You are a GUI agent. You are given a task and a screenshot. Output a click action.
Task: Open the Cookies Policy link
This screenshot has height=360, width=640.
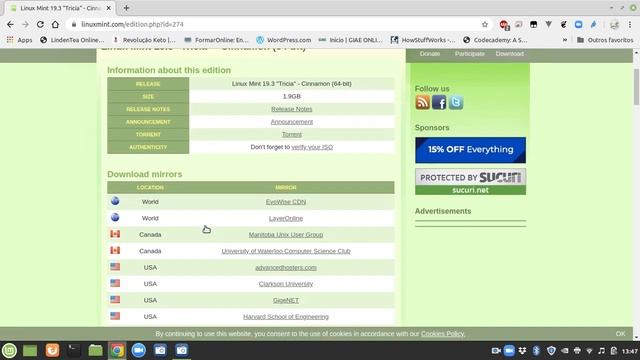[443, 334]
